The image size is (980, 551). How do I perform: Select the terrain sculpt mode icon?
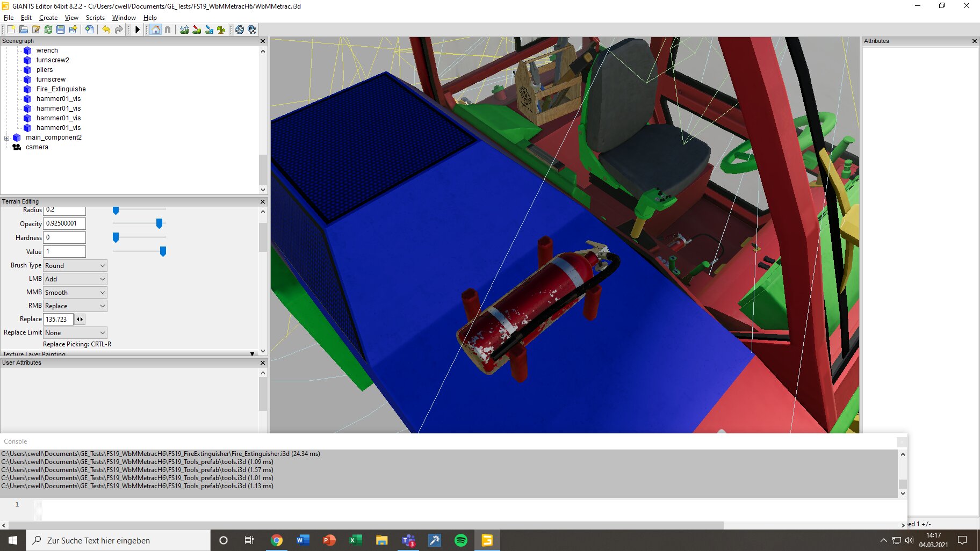(184, 30)
